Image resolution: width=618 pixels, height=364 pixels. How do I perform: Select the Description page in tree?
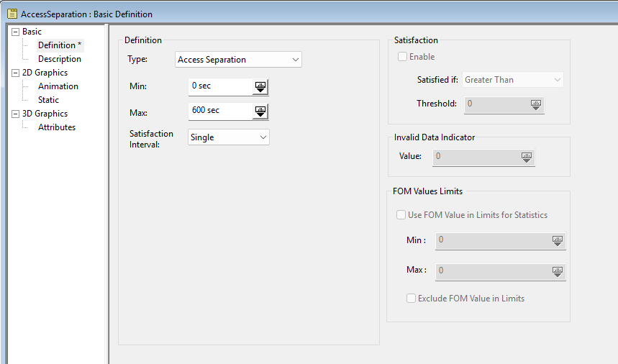click(60, 59)
